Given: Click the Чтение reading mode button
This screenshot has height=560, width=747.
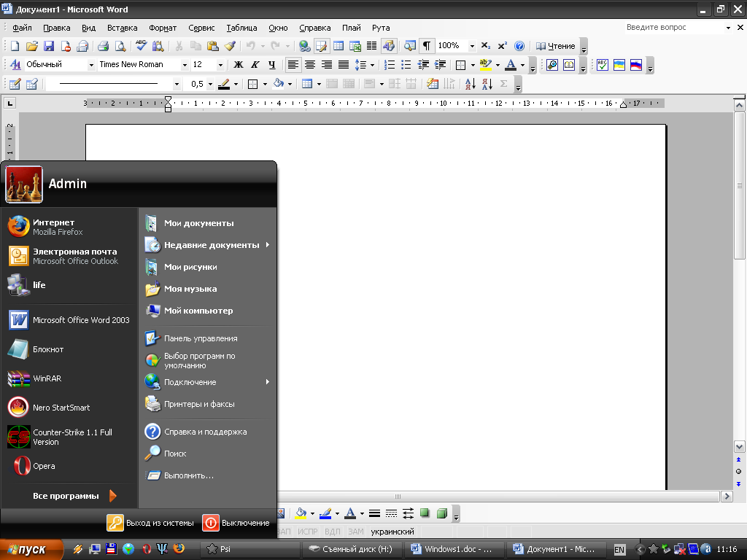Looking at the screenshot, I should click(555, 46).
